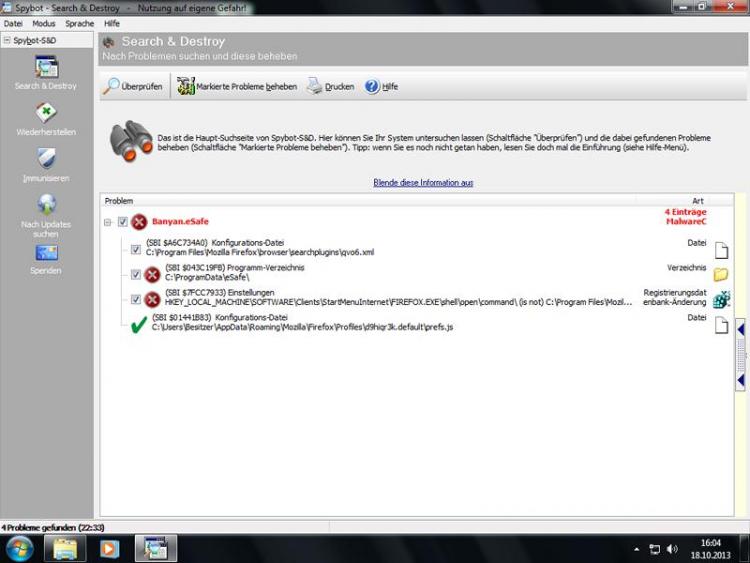Click the registry cubes icon
Viewport: 750px width, 563px height.
point(721,299)
